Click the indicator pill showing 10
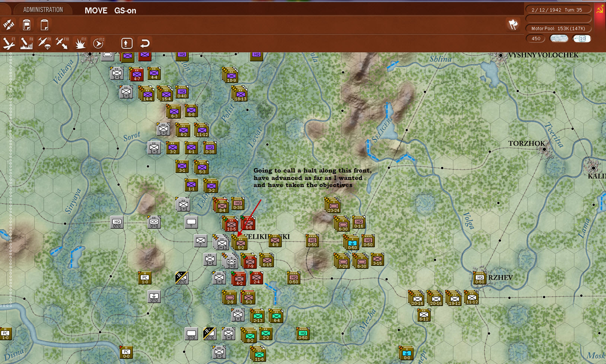 582,38
